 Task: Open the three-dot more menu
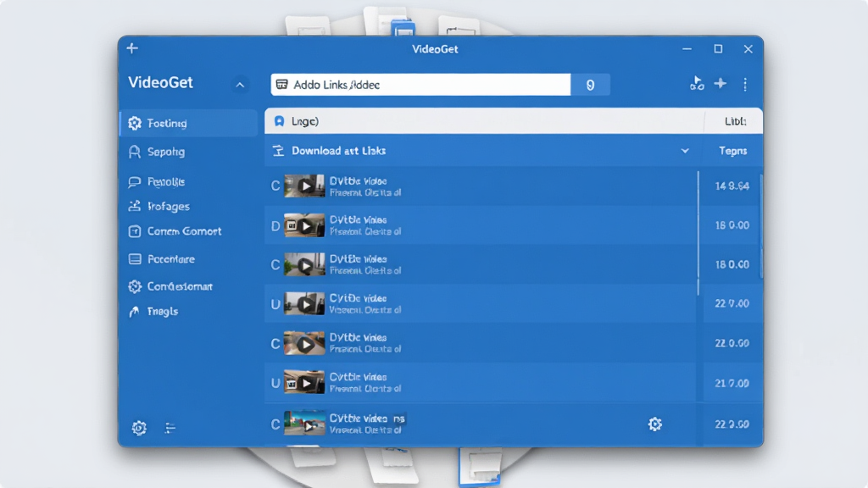(x=745, y=84)
